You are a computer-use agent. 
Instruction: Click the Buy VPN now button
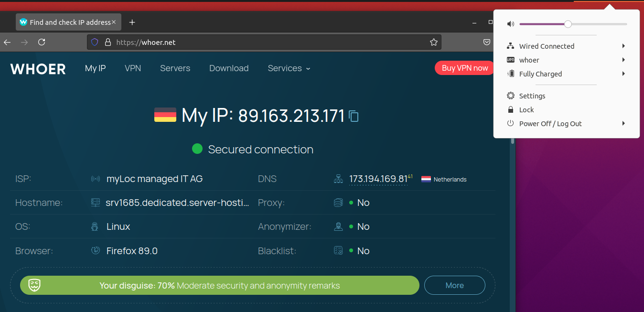[x=464, y=68]
